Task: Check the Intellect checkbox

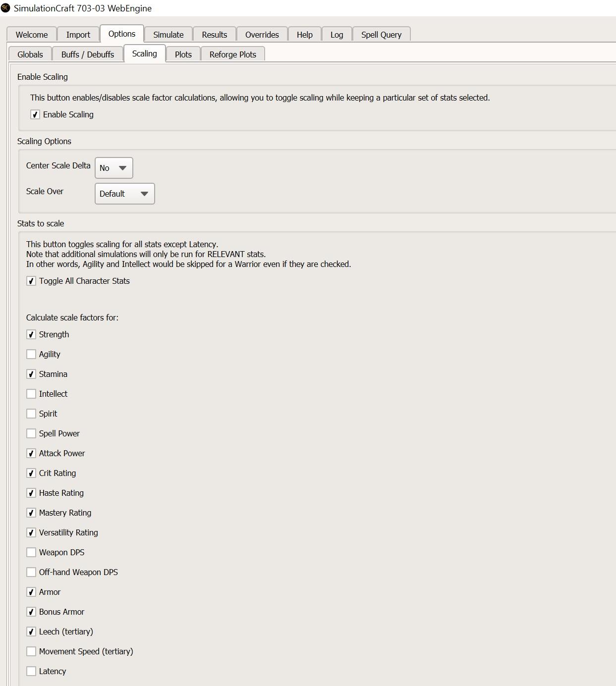Action: pyautogui.click(x=31, y=394)
